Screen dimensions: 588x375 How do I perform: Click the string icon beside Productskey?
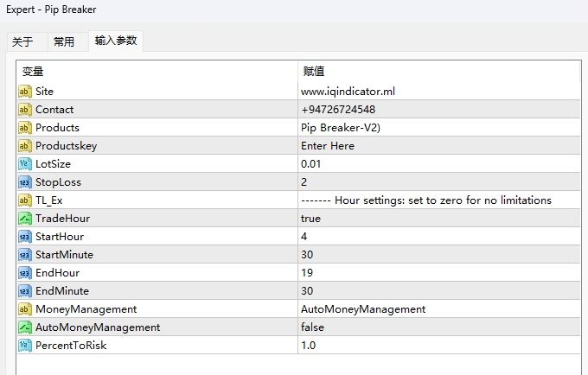click(x=24, y=145)
